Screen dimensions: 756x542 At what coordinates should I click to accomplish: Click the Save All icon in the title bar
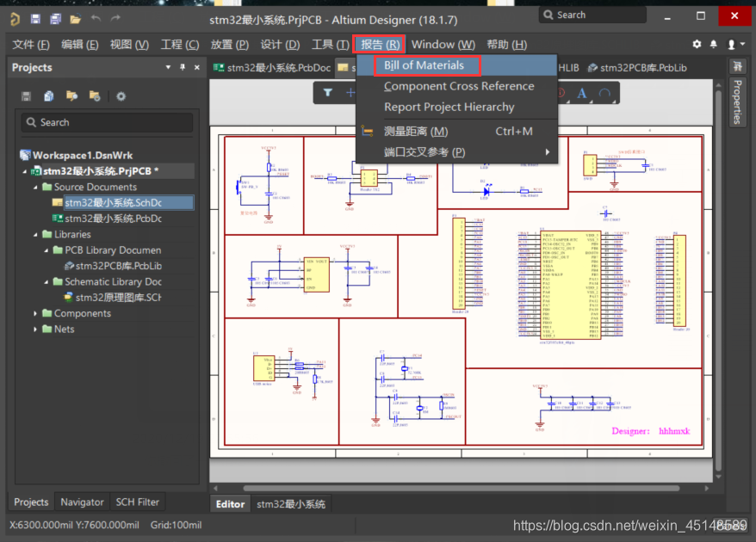point(55,18)
